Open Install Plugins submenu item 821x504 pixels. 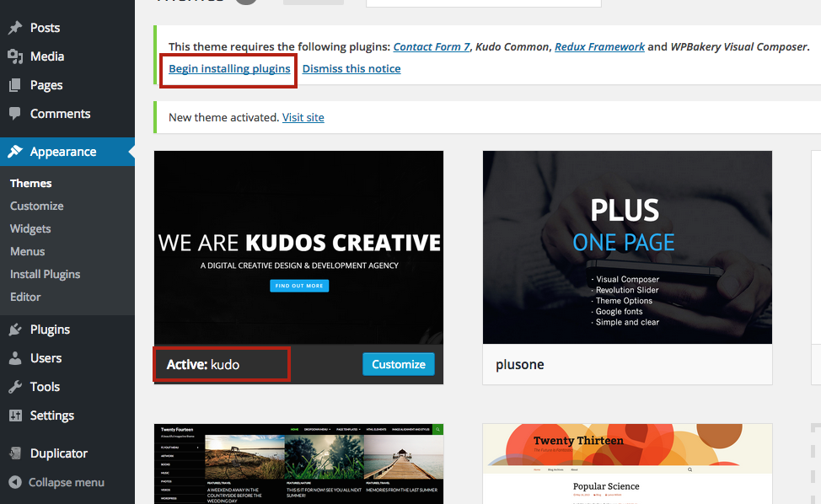pyautogui.click(x=45, y=274)
